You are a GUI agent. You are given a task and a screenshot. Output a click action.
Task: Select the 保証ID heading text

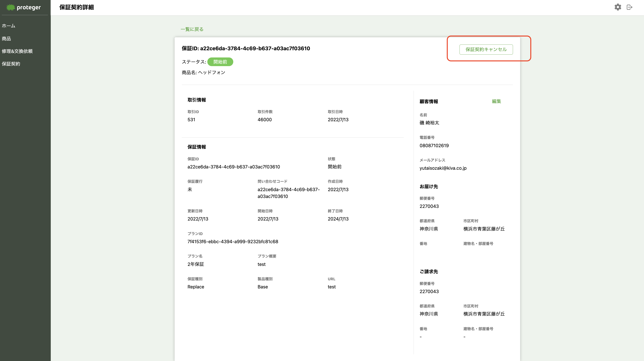pos(246,48)
